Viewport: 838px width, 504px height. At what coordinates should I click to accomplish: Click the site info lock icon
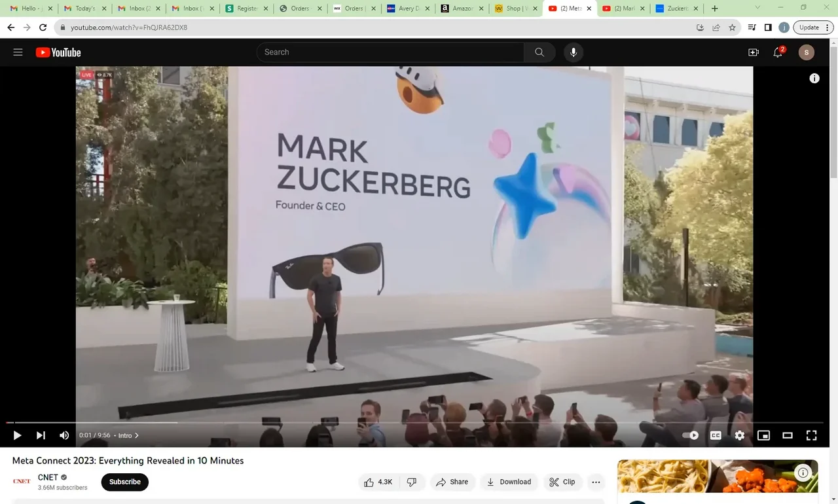coord(62,27)
